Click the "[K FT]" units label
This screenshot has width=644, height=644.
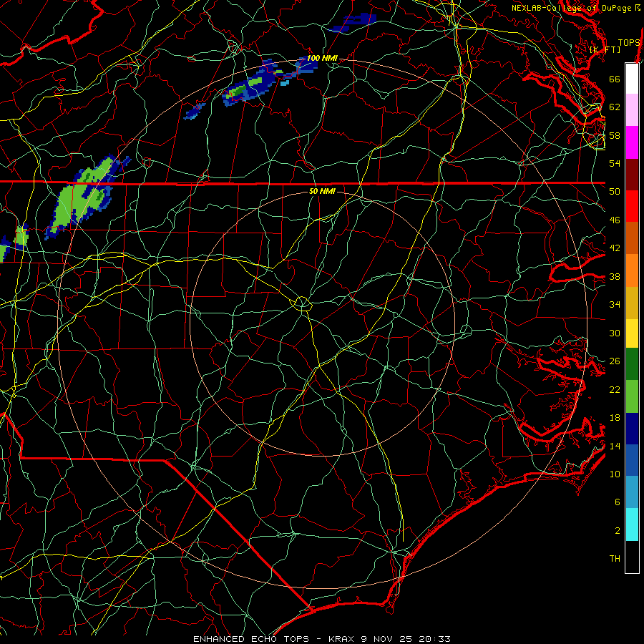coord(605,49)
